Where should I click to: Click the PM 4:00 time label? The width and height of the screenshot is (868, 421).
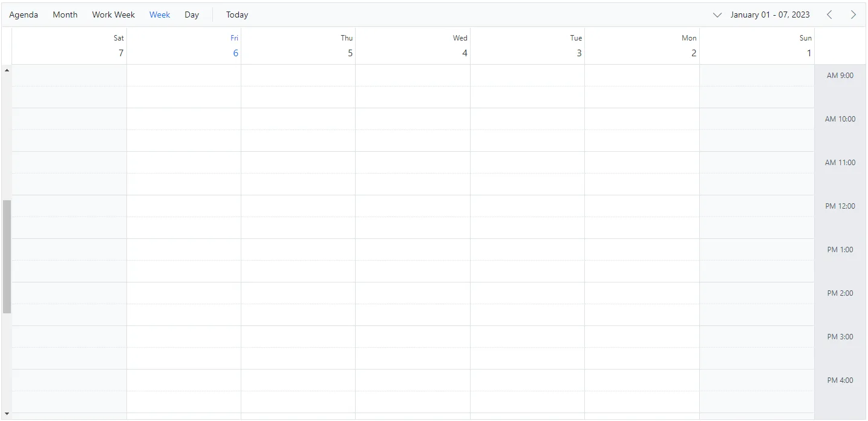coord(840,380)
